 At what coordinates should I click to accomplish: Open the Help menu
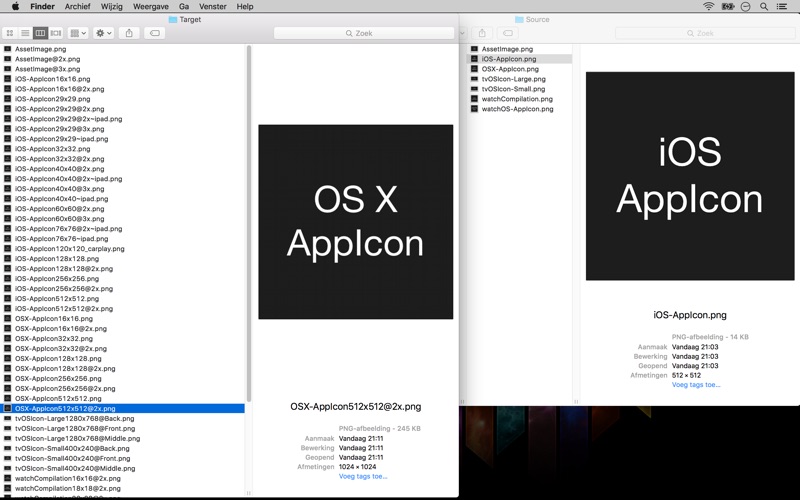(245, 6)
